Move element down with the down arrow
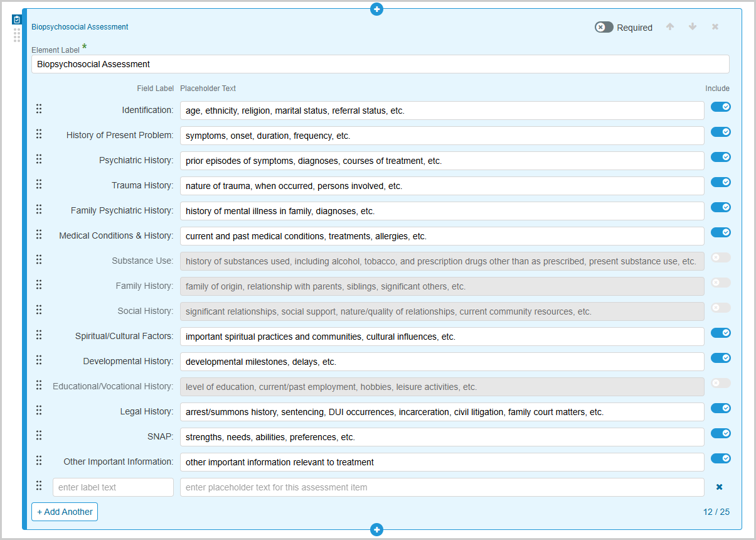 [693, 27]
